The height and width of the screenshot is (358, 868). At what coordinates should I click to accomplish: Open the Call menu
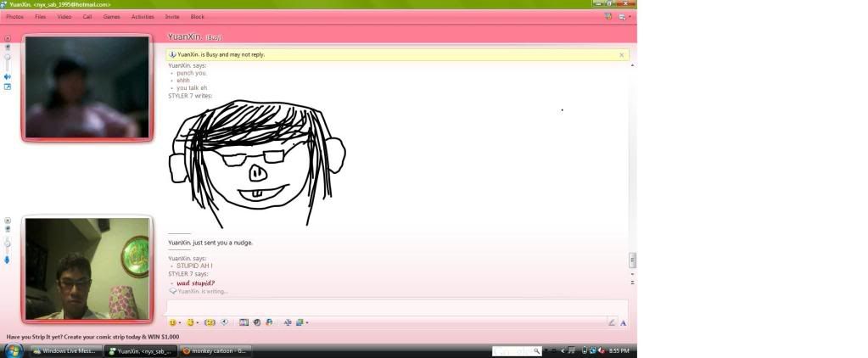(87, 17)
